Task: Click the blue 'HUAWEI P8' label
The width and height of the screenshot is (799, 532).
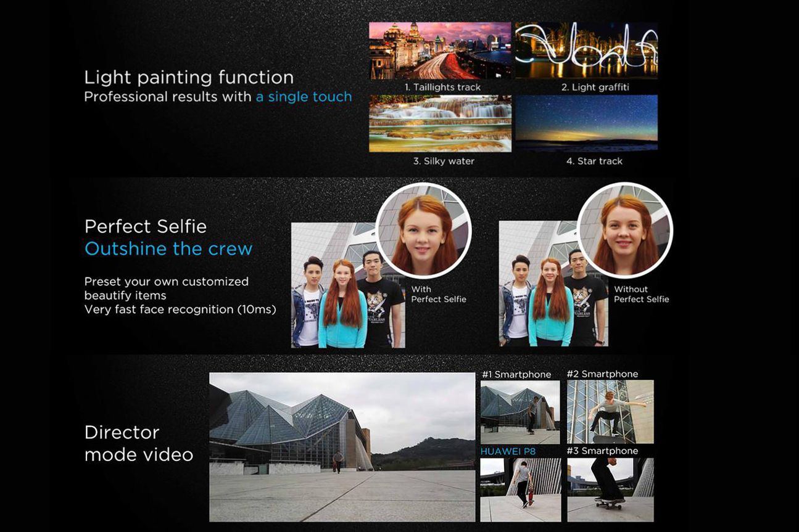Action: point(508,451)
